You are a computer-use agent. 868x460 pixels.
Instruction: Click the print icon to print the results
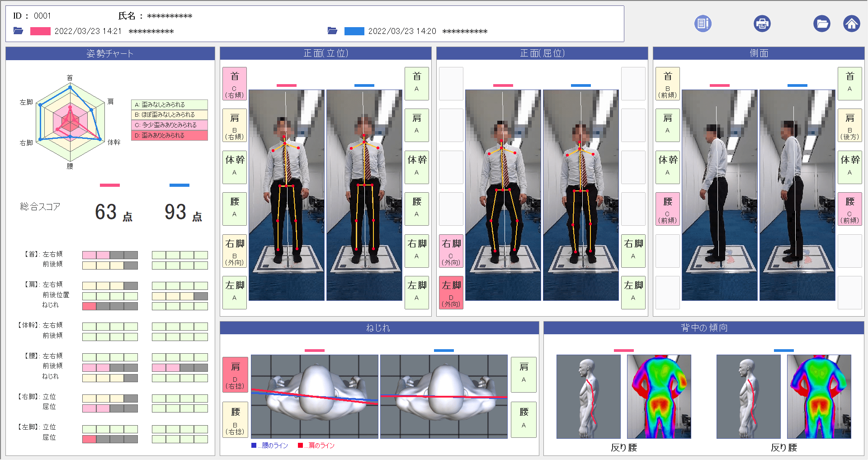point(763,24)
